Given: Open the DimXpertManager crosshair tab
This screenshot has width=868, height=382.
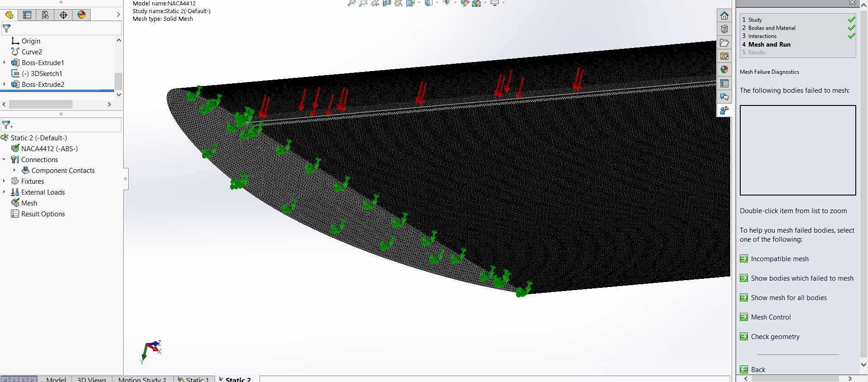Looking at the screenshot, I should (63, 15).
